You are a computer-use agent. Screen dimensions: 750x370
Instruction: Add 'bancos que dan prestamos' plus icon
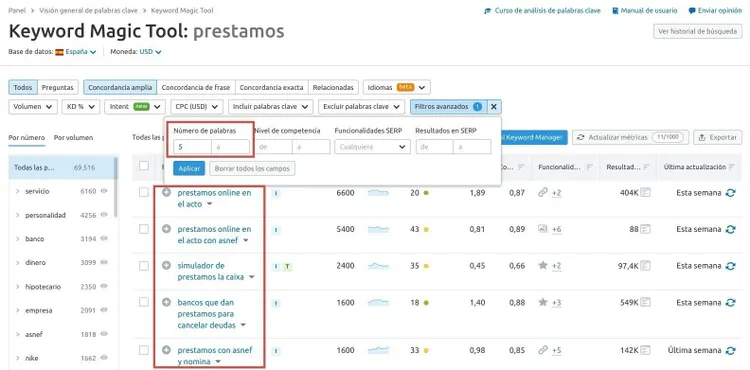[x=166, y=302]
